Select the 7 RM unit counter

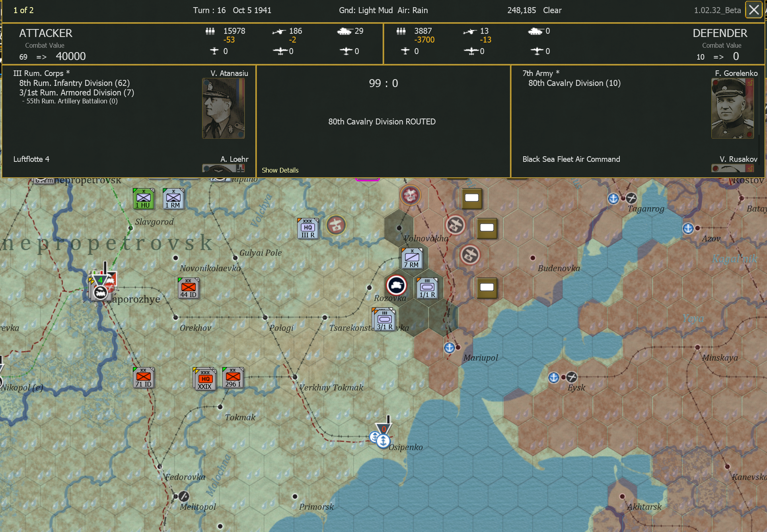point(411,258)
